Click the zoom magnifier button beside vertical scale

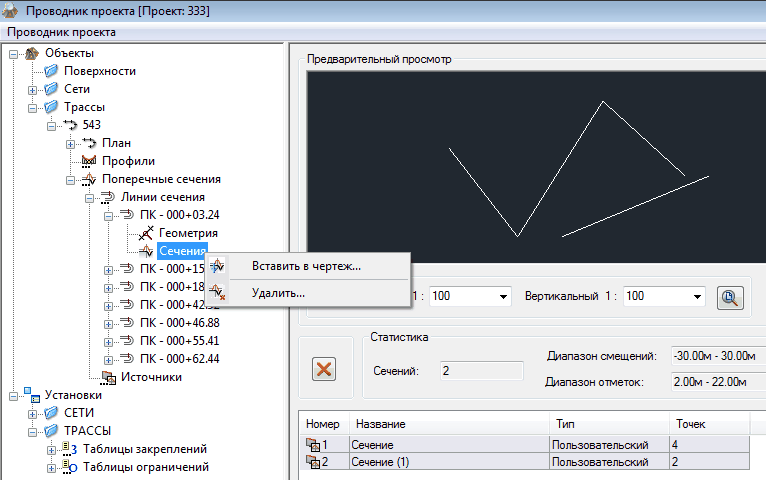[731, 297]
